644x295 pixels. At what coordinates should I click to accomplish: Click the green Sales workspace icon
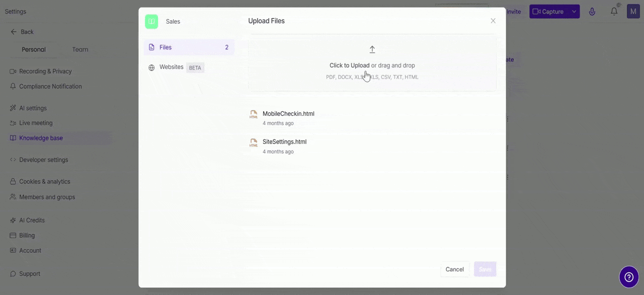pos(151,21)
